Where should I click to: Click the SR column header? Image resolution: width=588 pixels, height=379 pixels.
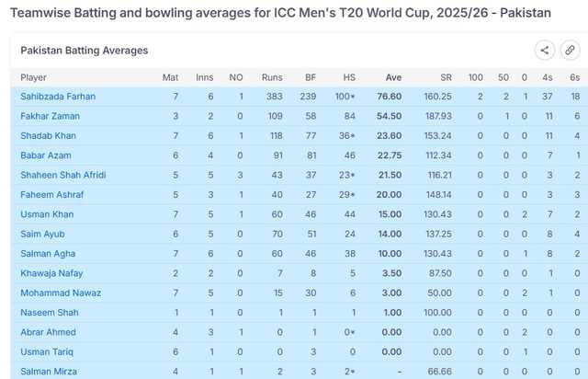click(x=445, y=77)
